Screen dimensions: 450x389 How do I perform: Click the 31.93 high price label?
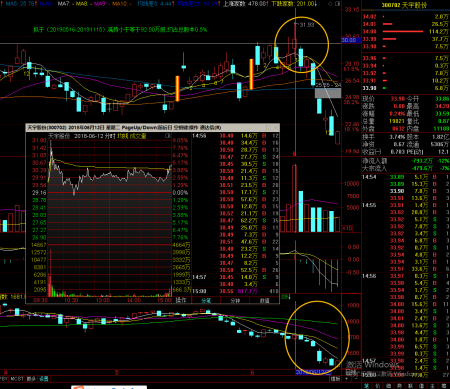pyautogui.click(x=307, y=25)
